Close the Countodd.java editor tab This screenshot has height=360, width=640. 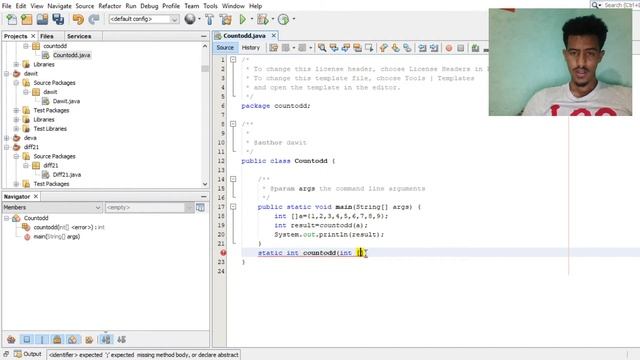[274, 36]
